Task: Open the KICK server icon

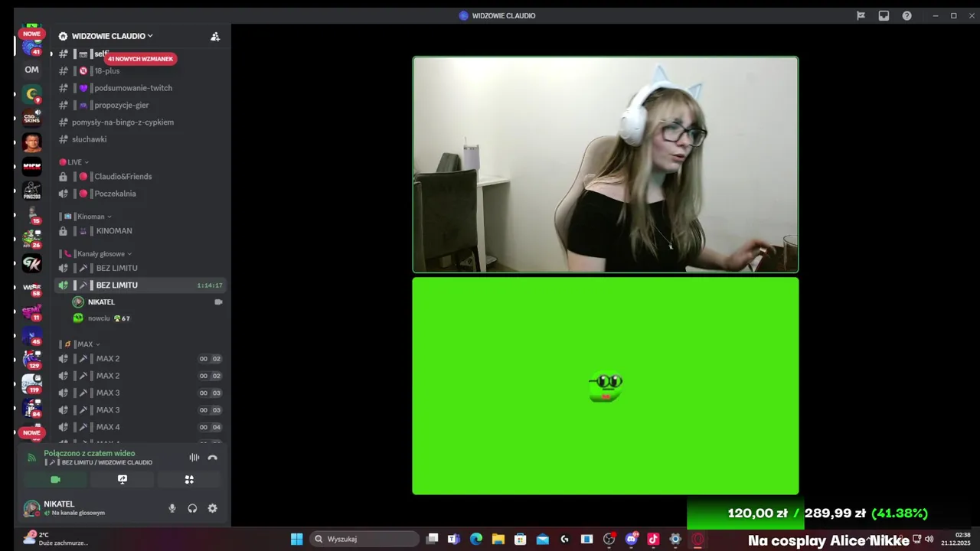Action: click(31, 166)
